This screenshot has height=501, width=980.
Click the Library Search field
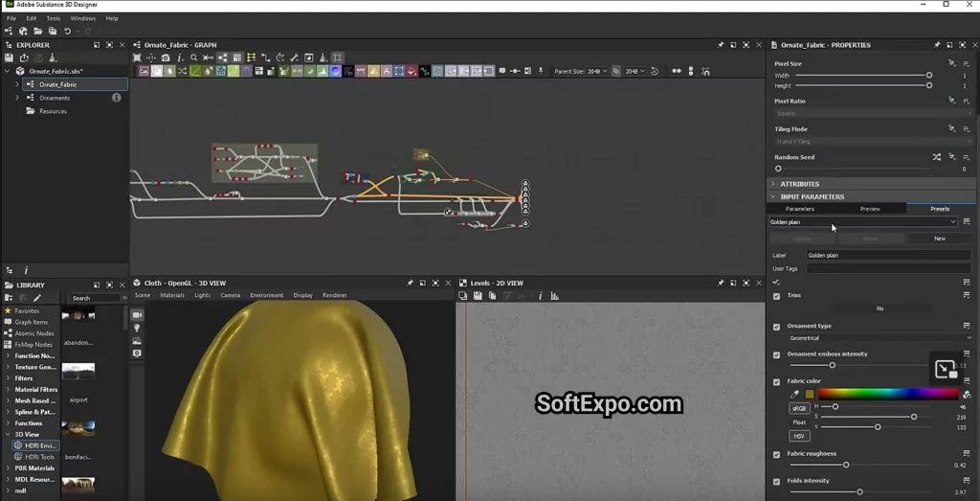(x=95, y=298)
